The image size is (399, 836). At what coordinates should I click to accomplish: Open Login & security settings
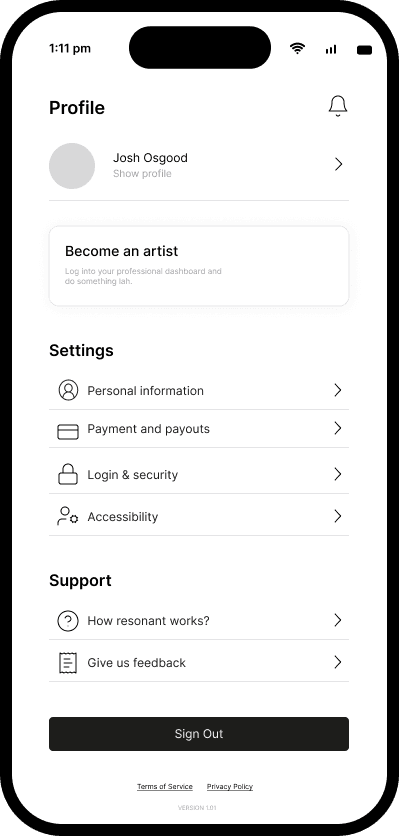click(x=199, y=474)
